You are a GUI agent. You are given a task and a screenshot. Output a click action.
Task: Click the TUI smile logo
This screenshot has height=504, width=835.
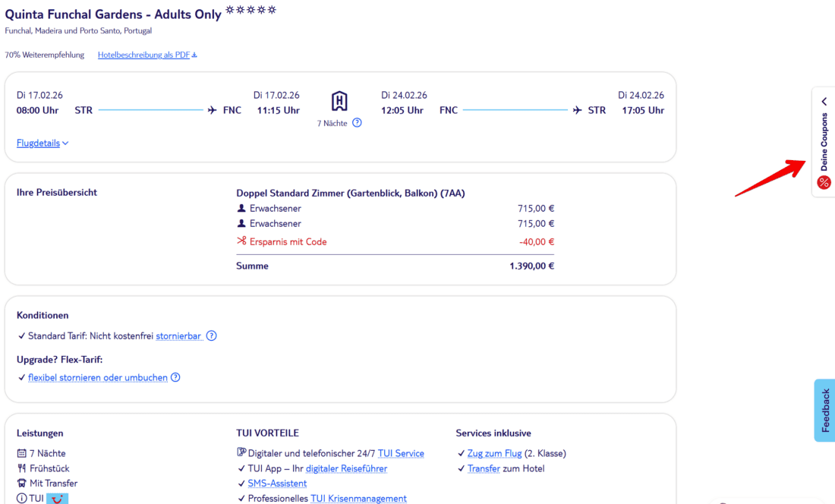pos(57,499)
